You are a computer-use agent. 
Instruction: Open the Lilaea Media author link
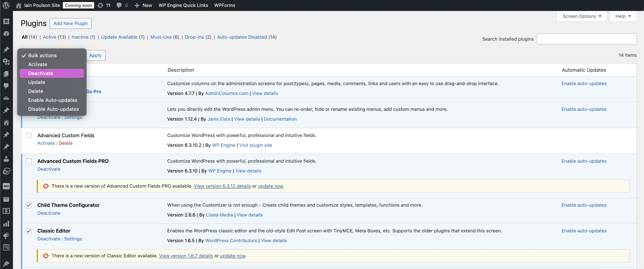tap(219, 215)
